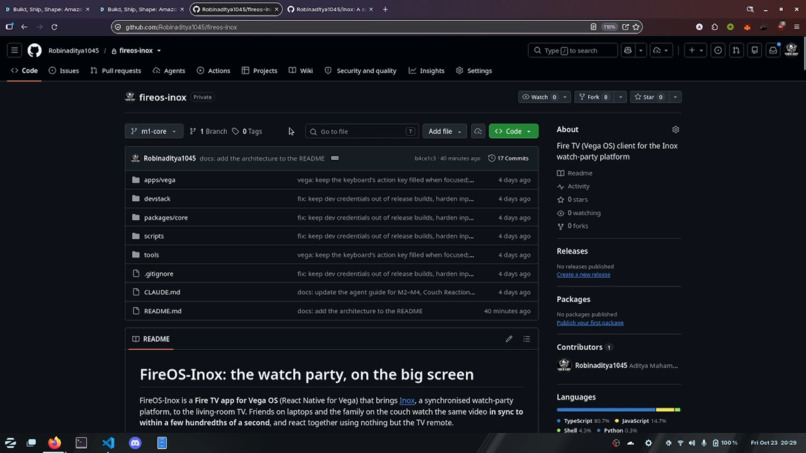Open the m1-core branch dropdown
The height and width of the screenshot is (453, 806).
coord(154,131)
